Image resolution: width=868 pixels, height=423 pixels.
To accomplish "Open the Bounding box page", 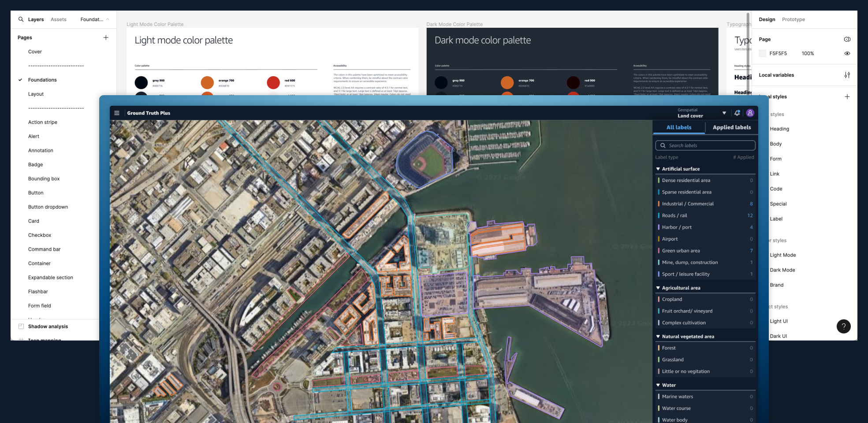I will (x=44, y=178).
